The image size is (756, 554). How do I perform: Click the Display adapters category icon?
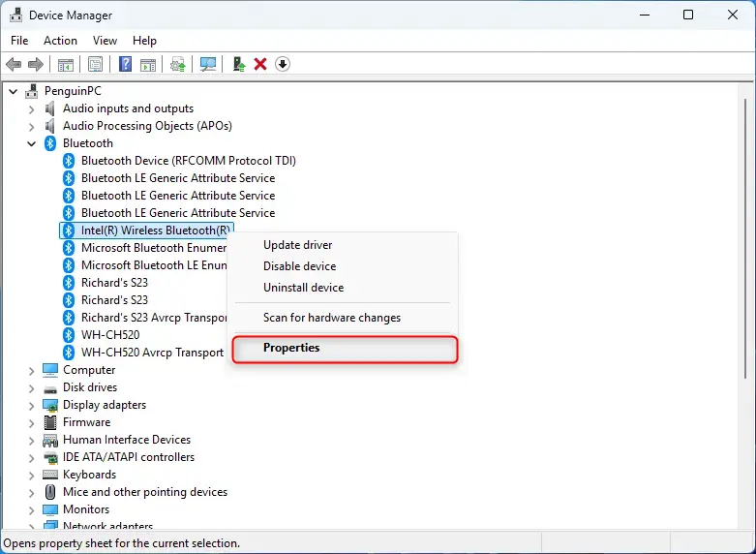coord(50,405)
